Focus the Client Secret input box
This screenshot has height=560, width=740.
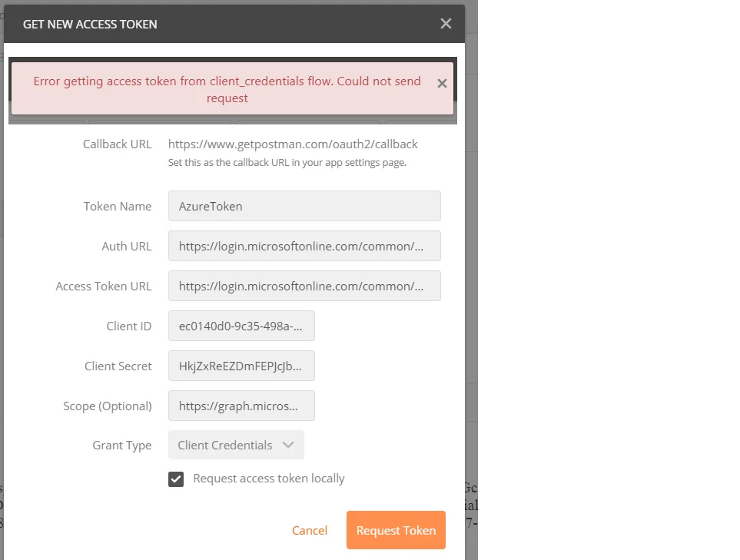click(x=241, y=366)
